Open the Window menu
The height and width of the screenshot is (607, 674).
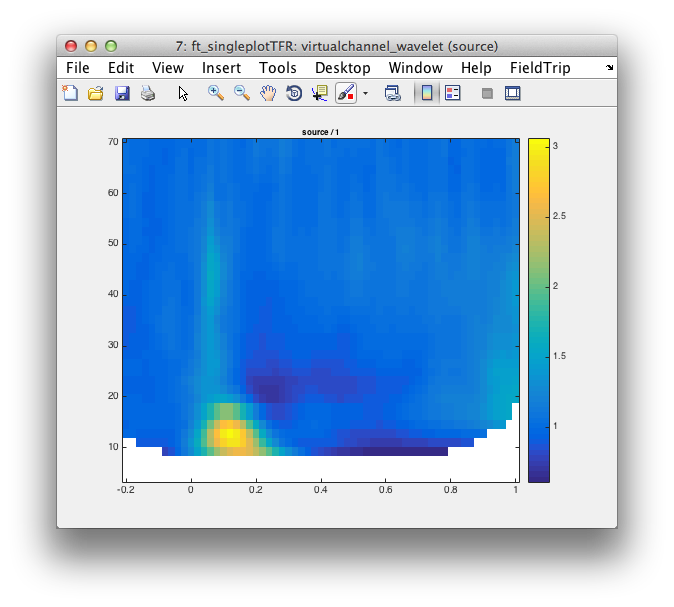pyautogui.click(x=416, y=68)
